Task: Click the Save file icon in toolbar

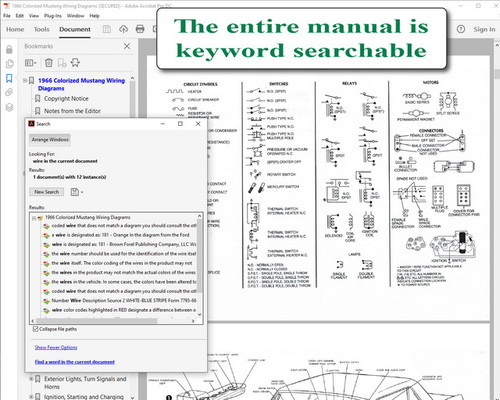Action: coord(107,29)
